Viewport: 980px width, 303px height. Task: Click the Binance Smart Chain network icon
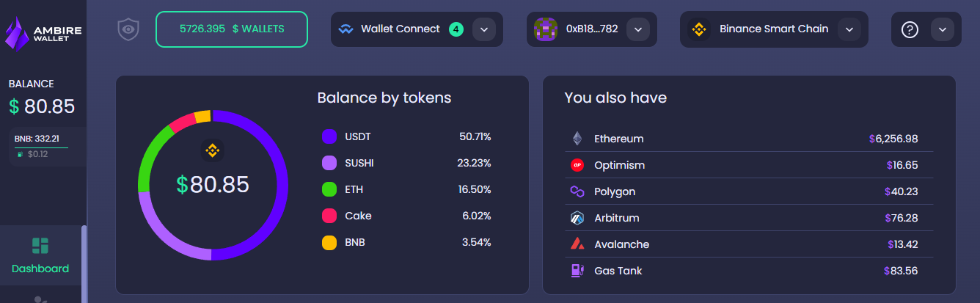tap(698, 29)
